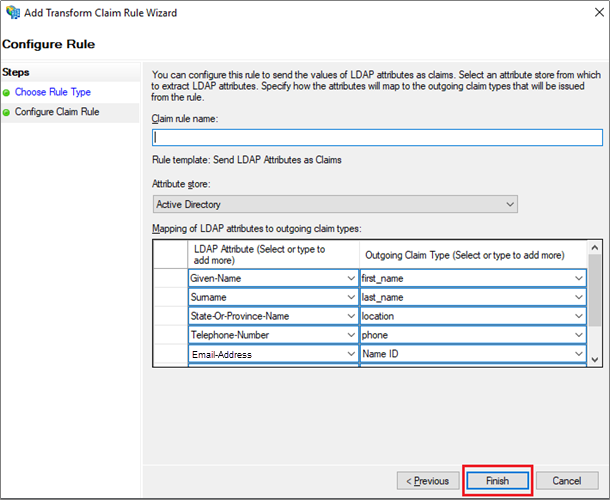Click the mapping table scrollbar thumb
This screenshot has width=610, height=500.
click(x=594, y=290)
